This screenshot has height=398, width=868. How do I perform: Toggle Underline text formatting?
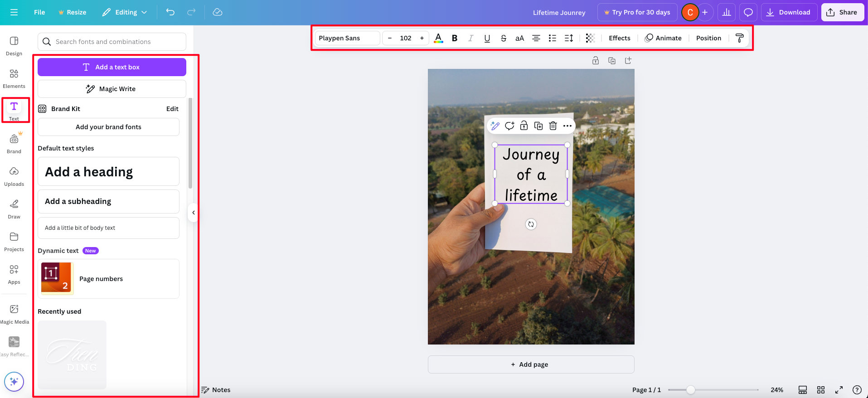click(x=487, y=38)
